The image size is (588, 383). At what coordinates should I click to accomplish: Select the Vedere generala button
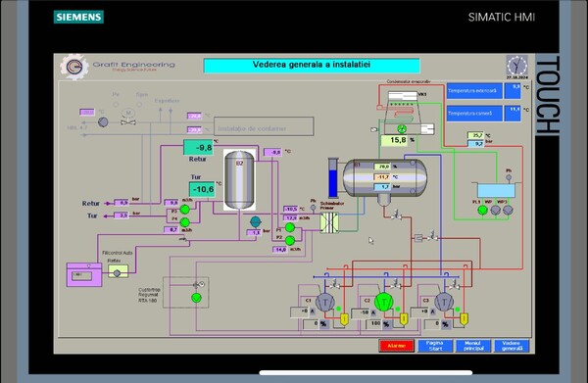pyautogui.click(x=512, y=346)
